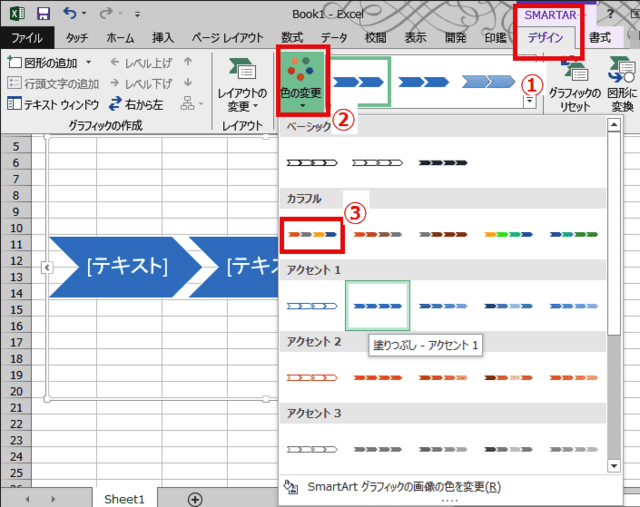Click 図形に変換 (Convert to Shapes) icon
The image size is (640, 507).
[622, 85]
